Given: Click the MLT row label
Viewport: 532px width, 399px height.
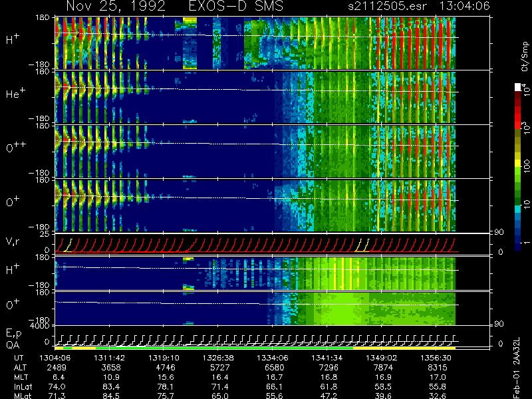Looking at the screenshot, I should 21,377.
